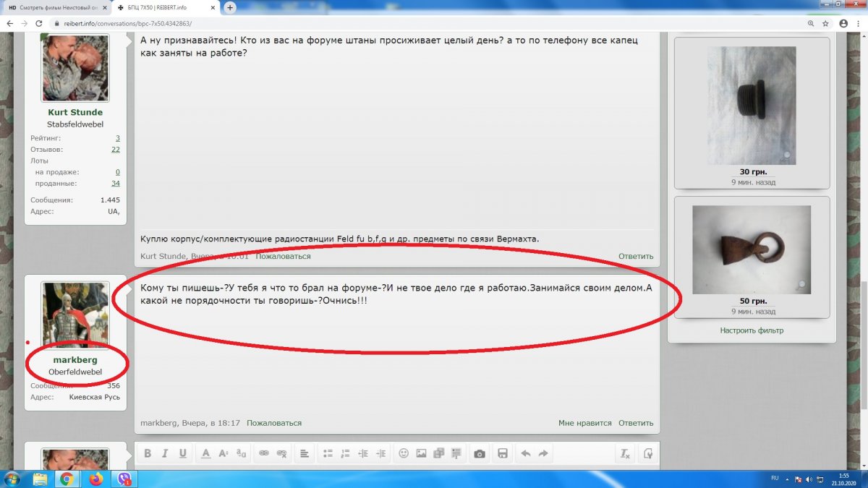Viewport: 868px width, 488px height.
Task: Open Kurt Stunde's 34 sold lots link
Action: point(116,183)
